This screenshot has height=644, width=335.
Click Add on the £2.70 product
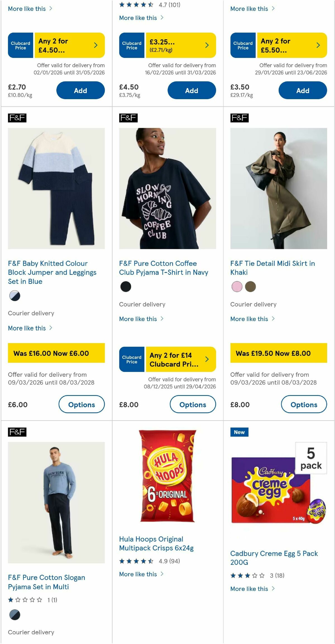point(80,90)
